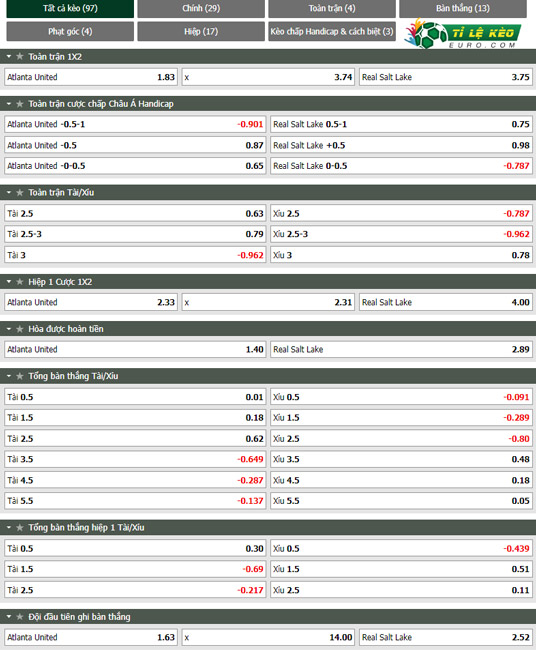536x655 pixels.
Task: Select Xỉu 4.5 at 0.18
Action: [x=401, y=480]
